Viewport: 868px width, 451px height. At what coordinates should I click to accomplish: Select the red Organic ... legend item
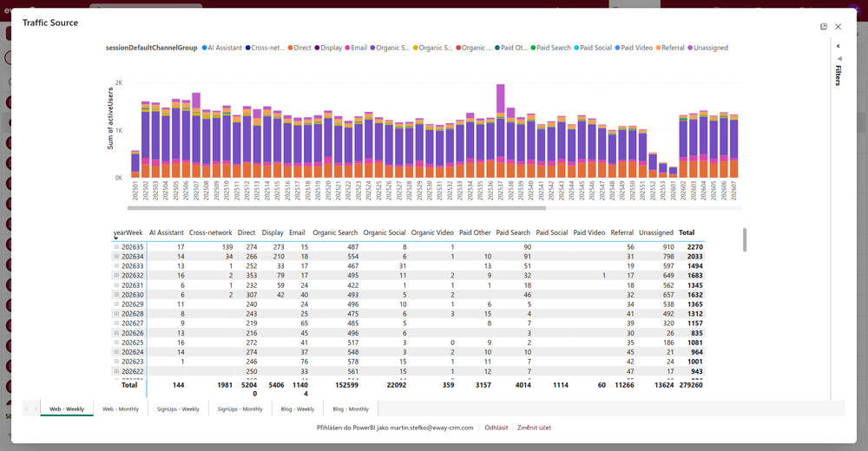pos(473,48)
